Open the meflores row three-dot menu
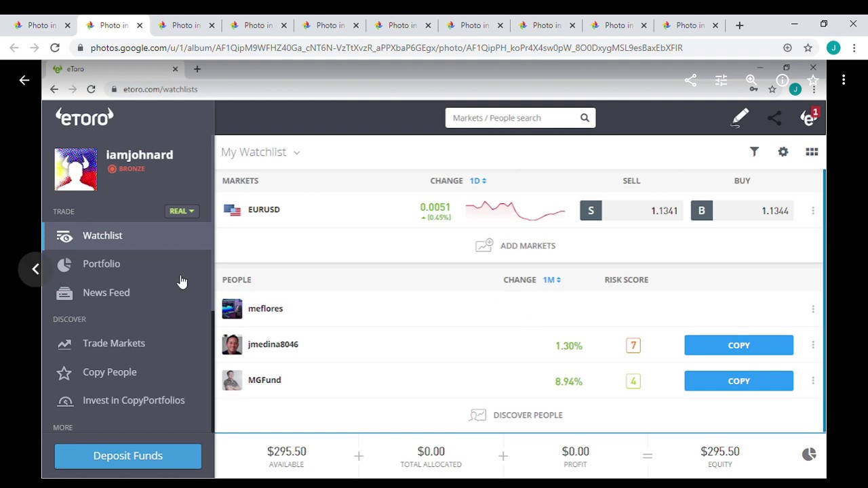Image resolution: width=868 pixels, height=488 pixels. point(813,309)
